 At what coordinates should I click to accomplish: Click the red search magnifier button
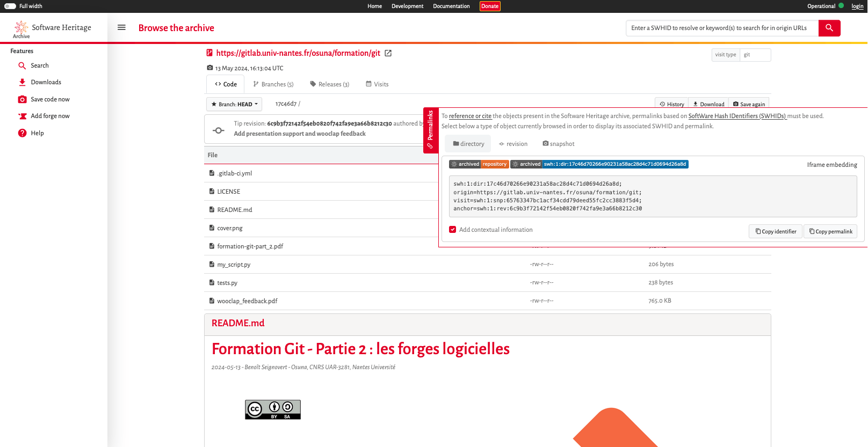point(829,28)
